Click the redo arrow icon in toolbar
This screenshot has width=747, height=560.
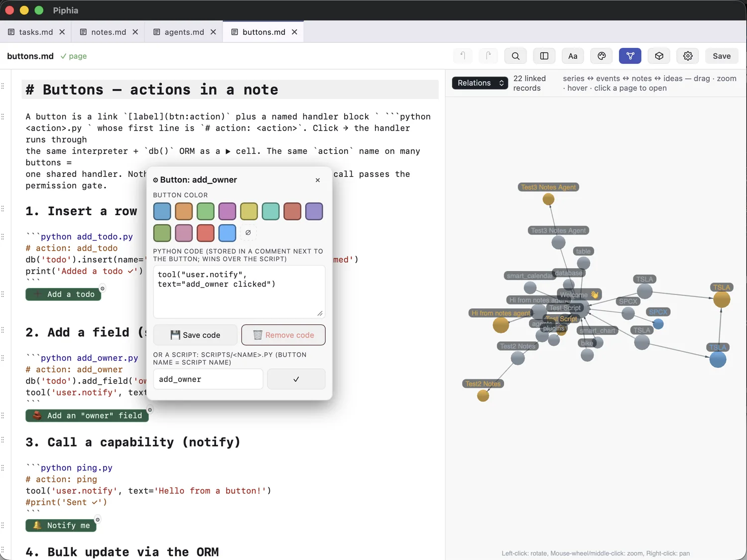[488, 56]
